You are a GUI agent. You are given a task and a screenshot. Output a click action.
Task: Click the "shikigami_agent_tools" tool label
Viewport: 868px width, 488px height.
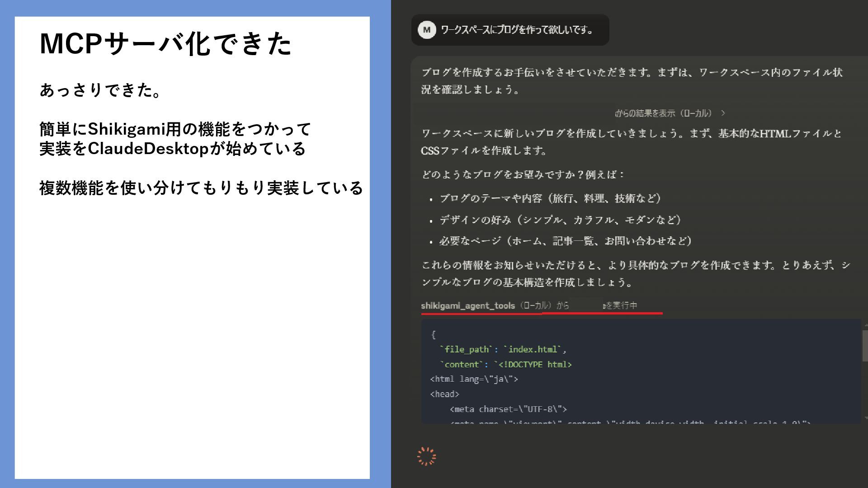[x=468, y=306]
